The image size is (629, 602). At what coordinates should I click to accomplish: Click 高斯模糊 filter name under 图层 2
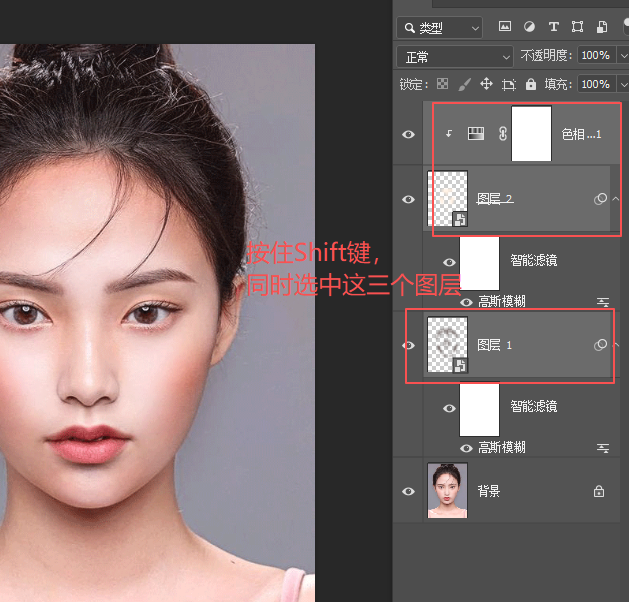click(x=502, y=302)
